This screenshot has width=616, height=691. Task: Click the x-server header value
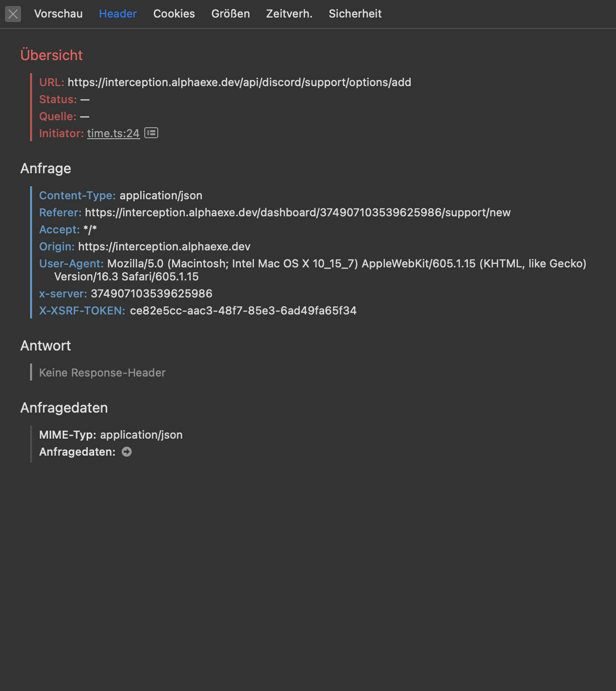(x=151, y=293)
